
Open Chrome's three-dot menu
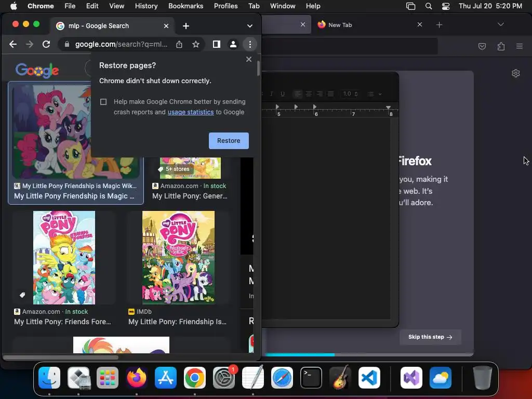point(250,44)
